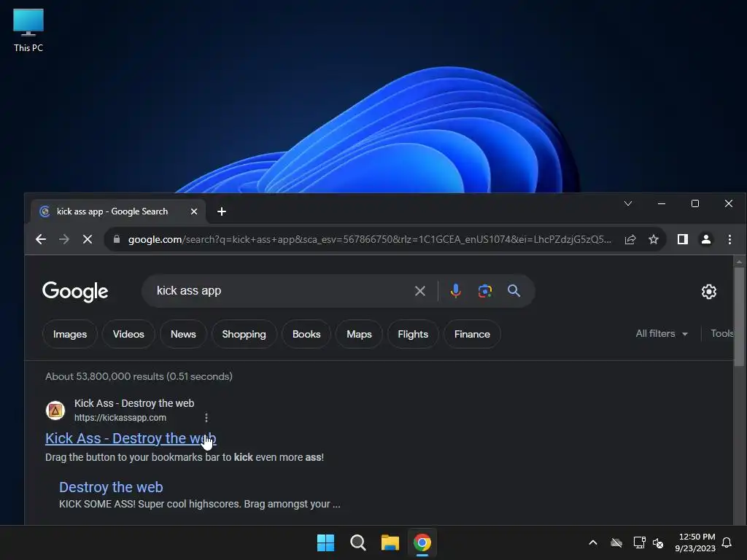Viewport: 747px width, 560px height.
Task: Open the clock showing 12:50 PM
Action: (695, 542)
